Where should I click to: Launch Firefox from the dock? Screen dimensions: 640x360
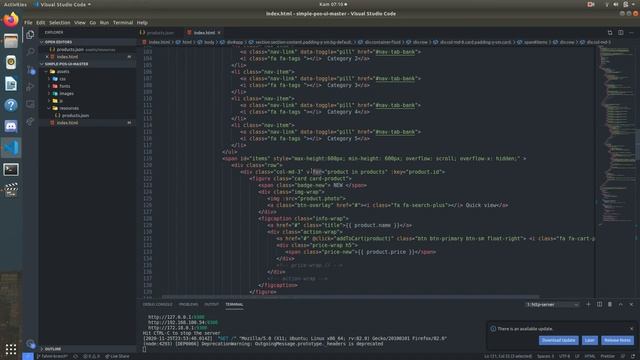point(11,20)
